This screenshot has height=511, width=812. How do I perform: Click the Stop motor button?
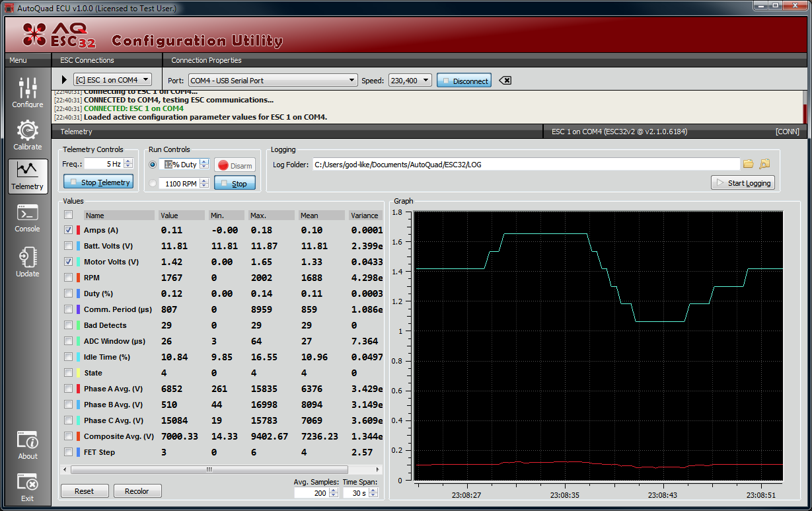click(235, 184)
